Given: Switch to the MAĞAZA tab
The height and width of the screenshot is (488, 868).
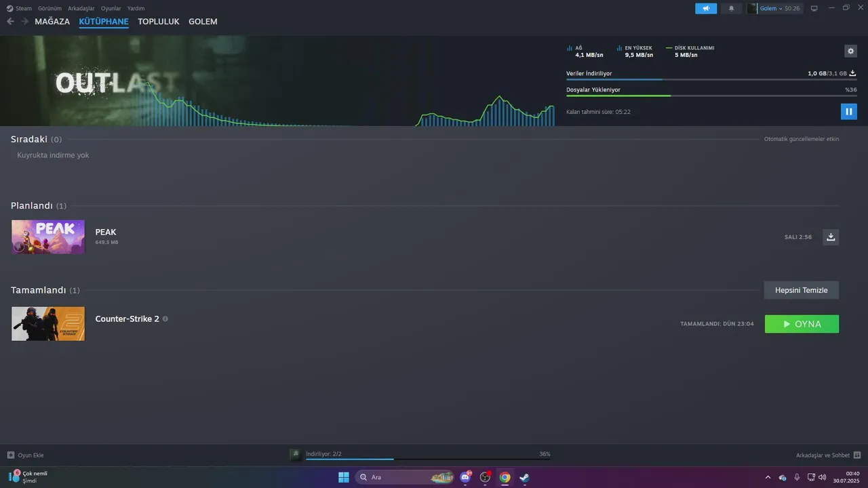Looking at the screenshot, I should click(x=52, y=22).
